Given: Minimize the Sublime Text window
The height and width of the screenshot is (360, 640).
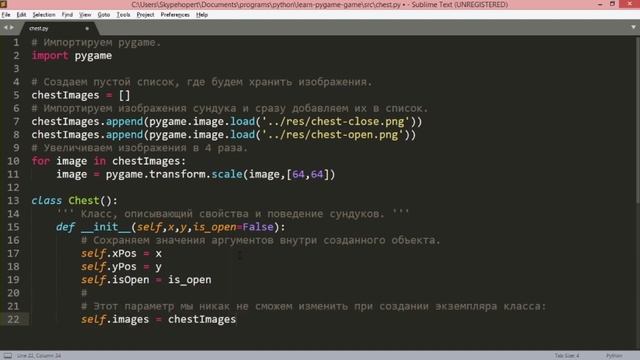Looking at the screenshot, I should pos(600,4).
